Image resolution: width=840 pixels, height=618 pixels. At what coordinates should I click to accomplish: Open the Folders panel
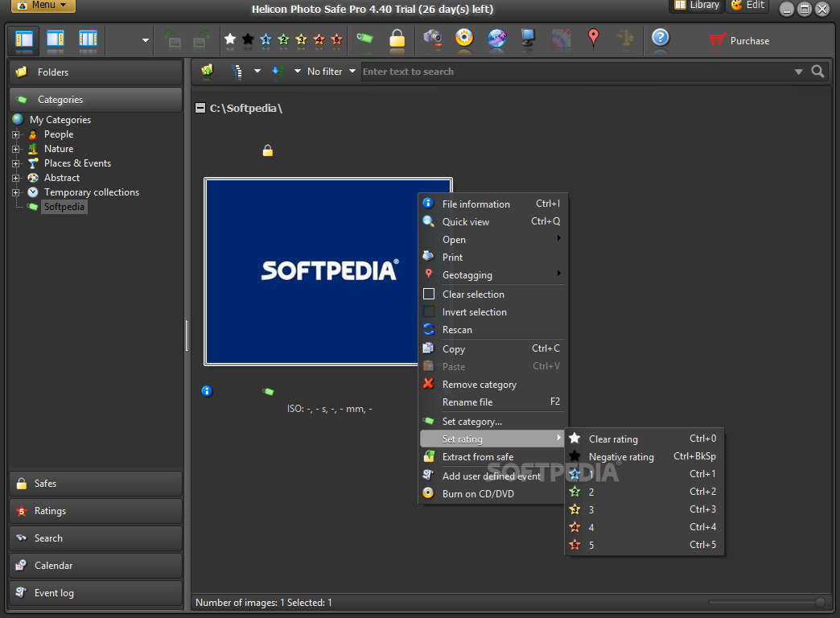(x=96, y=72)
